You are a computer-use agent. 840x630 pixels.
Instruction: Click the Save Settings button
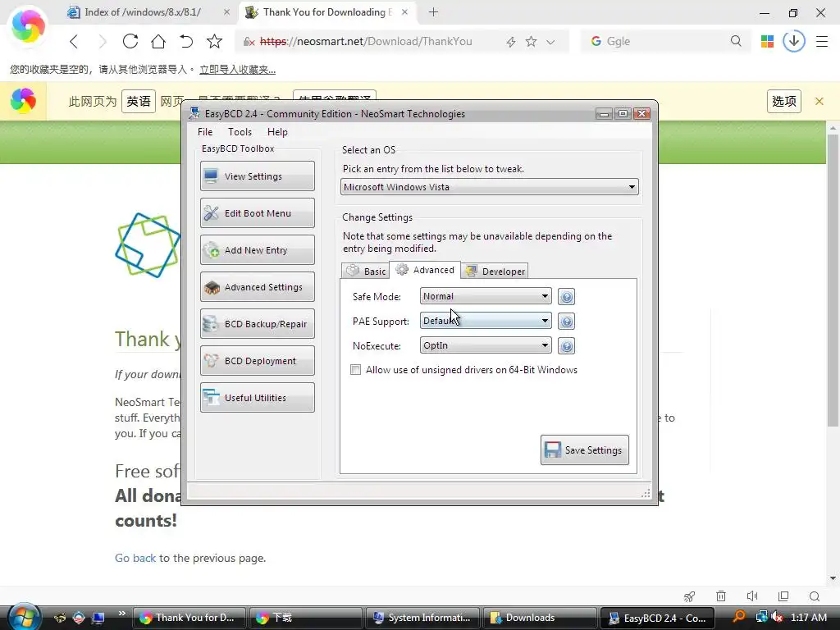[584, 450]
